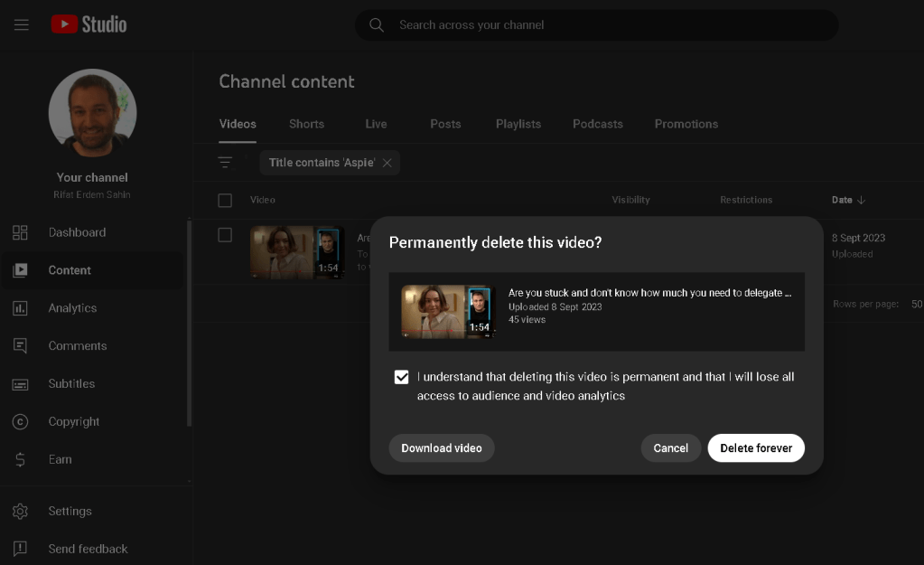Click the '45 views' text
Screen dimensions: 924x565
pyautogui.click(x=527, y=320)
